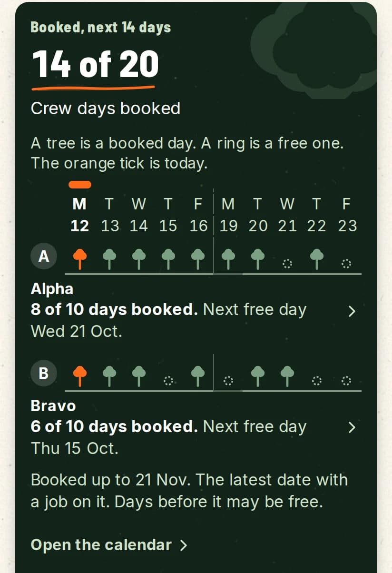Select Bravo's free ring on Thursday 15

(x=168, y=380)
